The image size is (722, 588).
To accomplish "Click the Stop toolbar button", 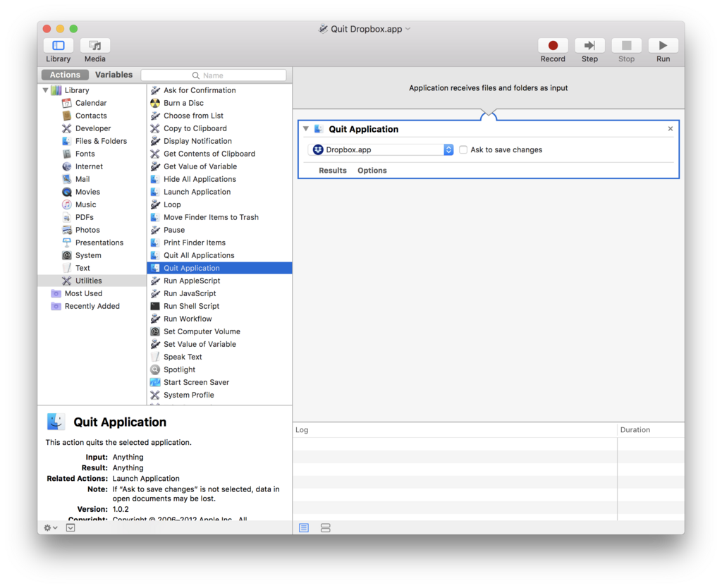I will (x=626, y=46).
